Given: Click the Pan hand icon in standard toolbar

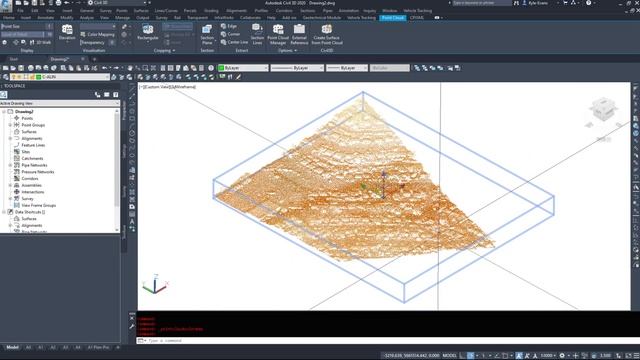Looking at the screenshot, I should tap(130, 68).
